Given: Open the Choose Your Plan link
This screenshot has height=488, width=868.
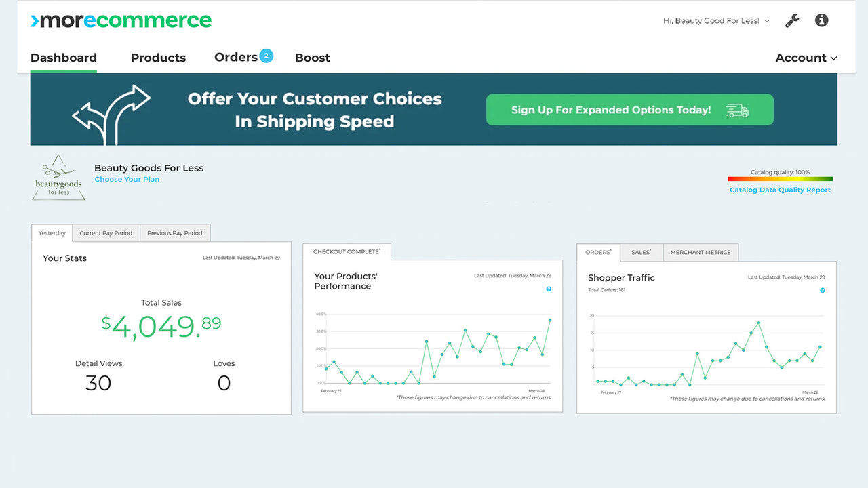Looking at the screenshot, I should pos(127,179).
